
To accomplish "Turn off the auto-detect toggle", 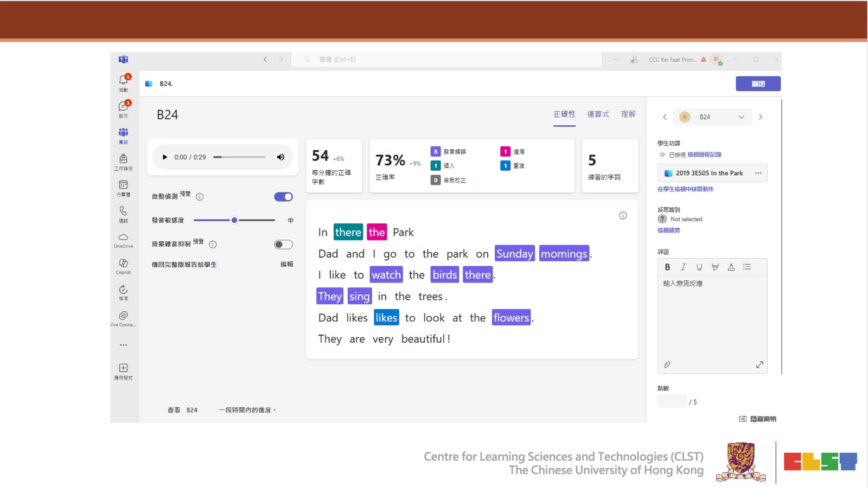I will coord(283,197).
